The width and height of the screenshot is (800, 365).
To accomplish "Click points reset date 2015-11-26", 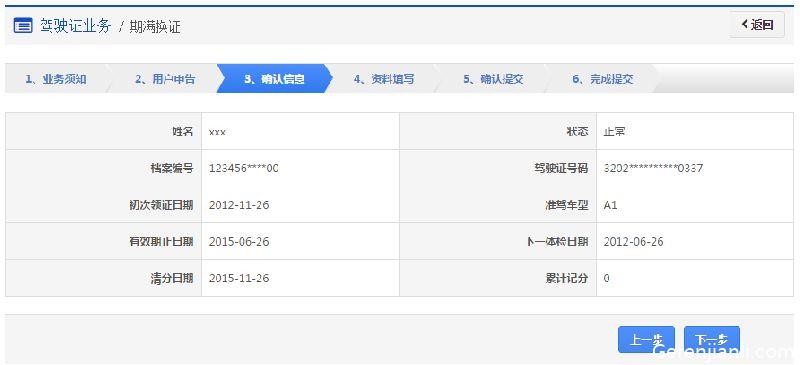I will 239,278.
